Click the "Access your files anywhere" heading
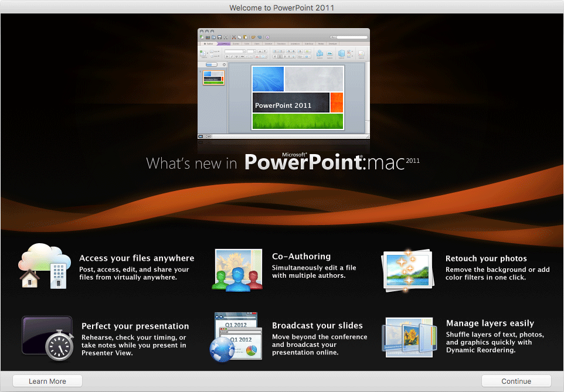564x392 pixels. [137, 258]
